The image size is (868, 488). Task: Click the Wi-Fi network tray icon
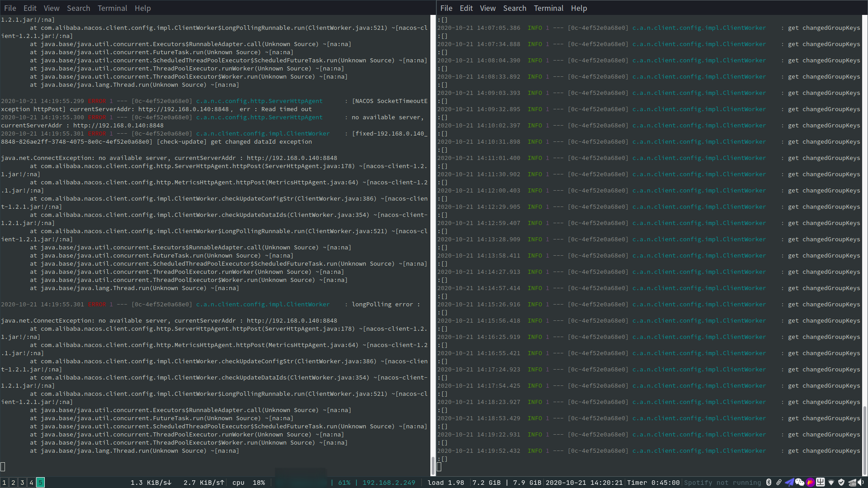click(831, 483)
